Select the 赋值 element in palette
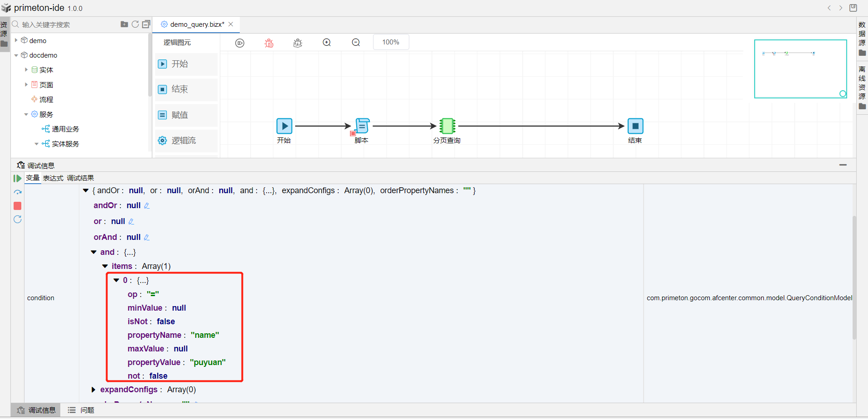Screen dimensions: 868x419 [186, 115]
